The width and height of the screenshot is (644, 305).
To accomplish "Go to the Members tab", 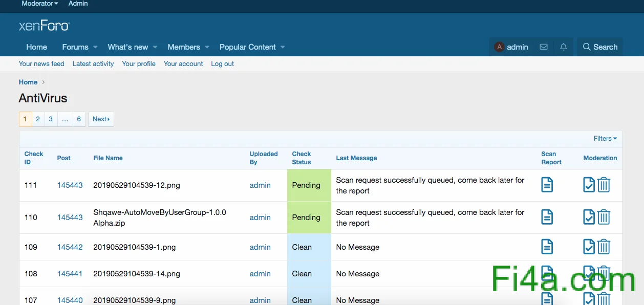I will 183,47.
